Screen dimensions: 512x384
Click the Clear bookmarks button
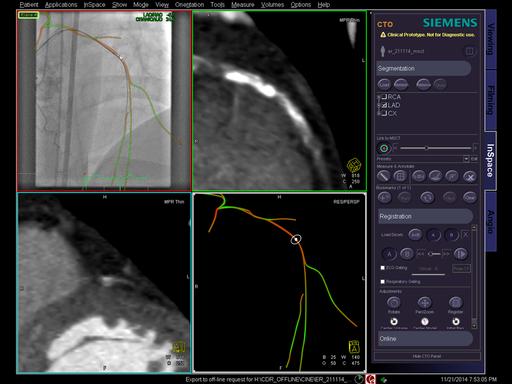470,198
